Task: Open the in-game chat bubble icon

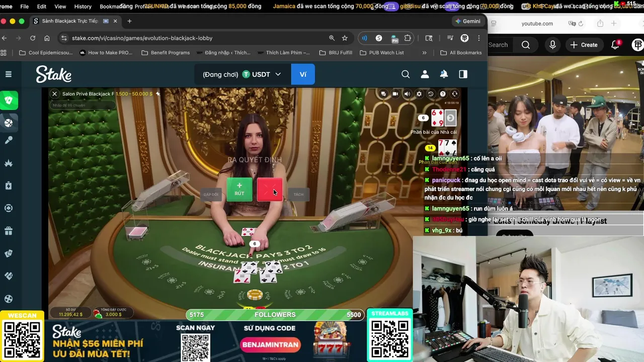Action: point(383,94)
